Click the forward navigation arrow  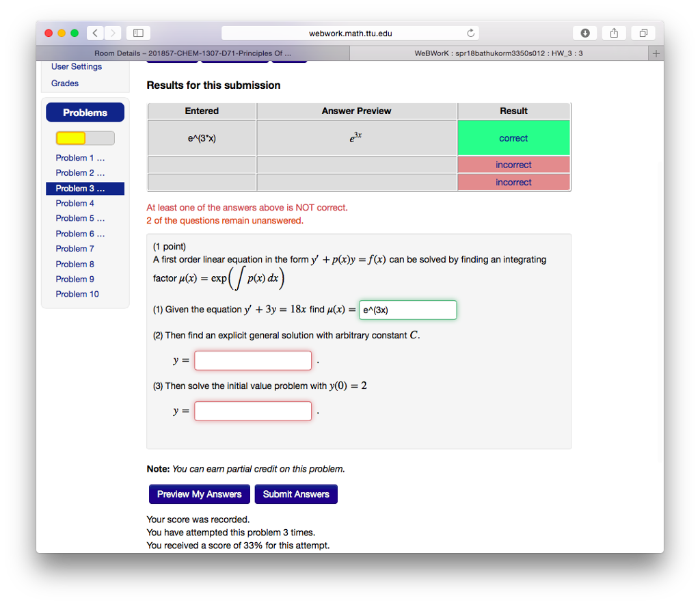click(111, 32)
